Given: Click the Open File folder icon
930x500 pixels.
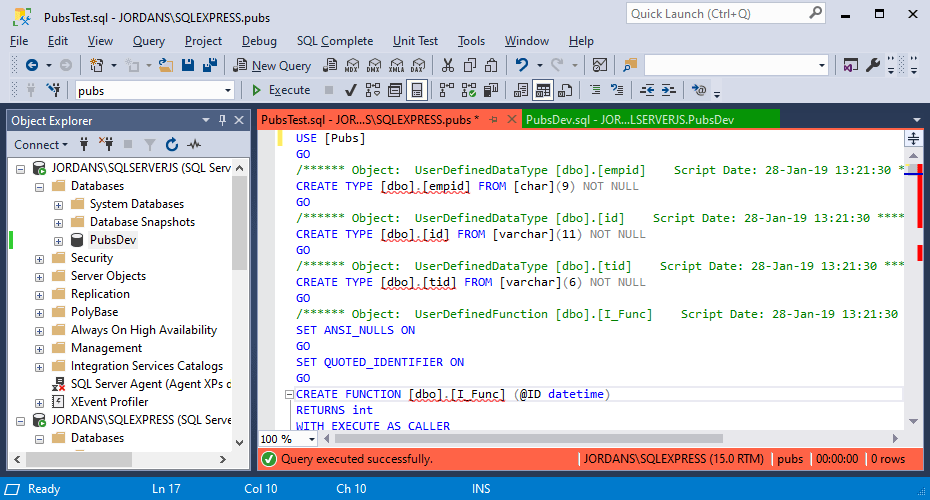Looking at the screenshot, I should coord(165,65).
